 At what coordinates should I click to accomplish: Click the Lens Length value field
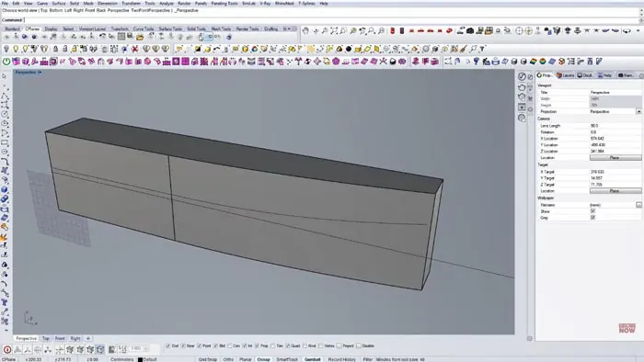pyautogui.click(x=615, y=126)
